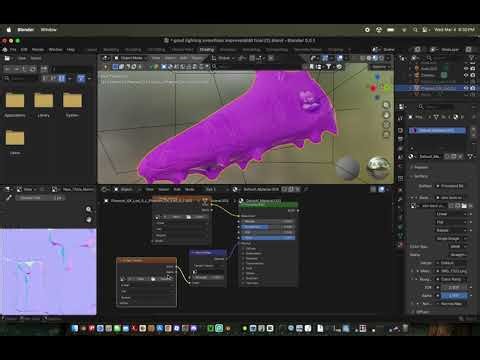Open the Materials tab in properties editor
This screenshot has width=480, height=360.
pyautogui.click(x=401, y=245)
